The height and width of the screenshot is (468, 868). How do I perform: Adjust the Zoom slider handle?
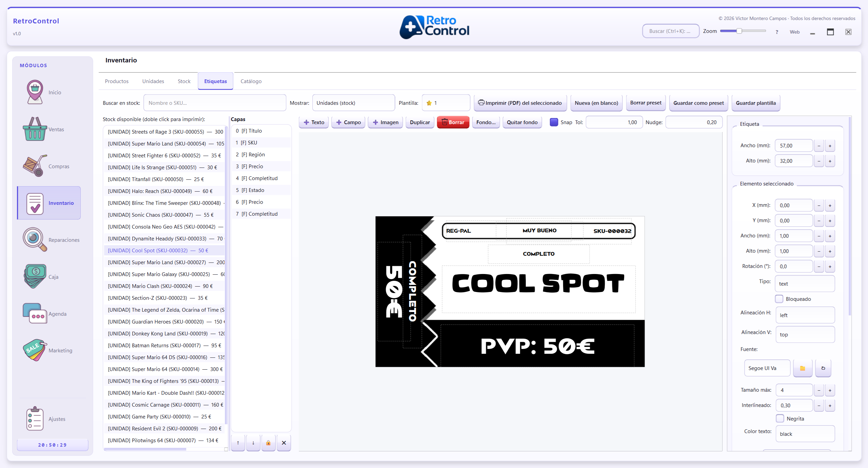739,31
